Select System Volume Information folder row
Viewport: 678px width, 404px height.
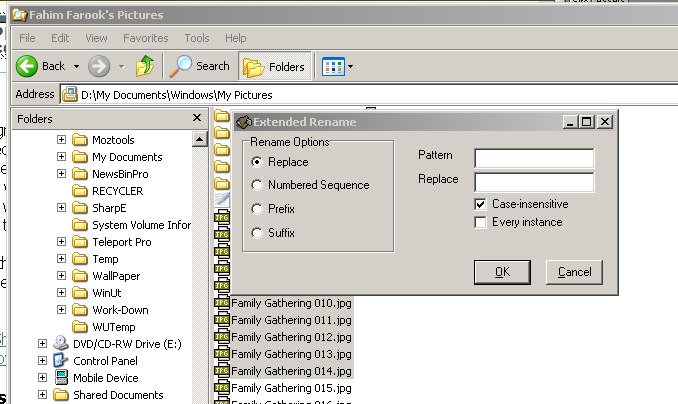pyautogui.click(x=131, y=225)
